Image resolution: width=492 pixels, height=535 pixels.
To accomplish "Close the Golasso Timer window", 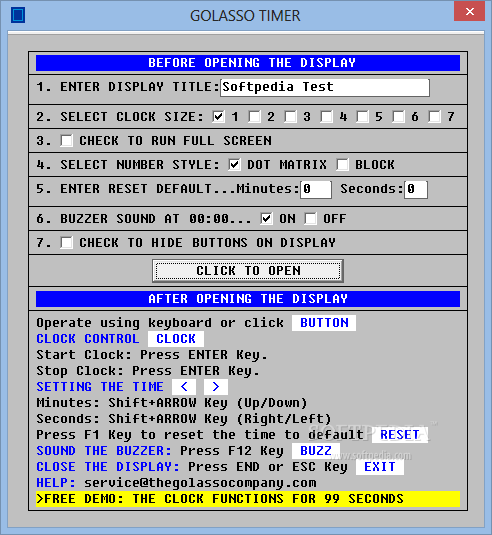I will tap(469, 11).
